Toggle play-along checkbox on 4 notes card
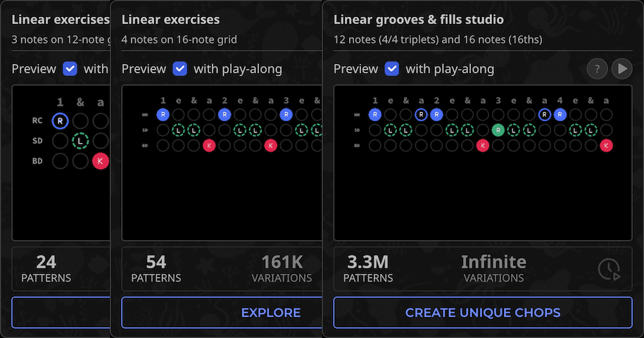This screenshot has height=338, width=644. [180, 68]
